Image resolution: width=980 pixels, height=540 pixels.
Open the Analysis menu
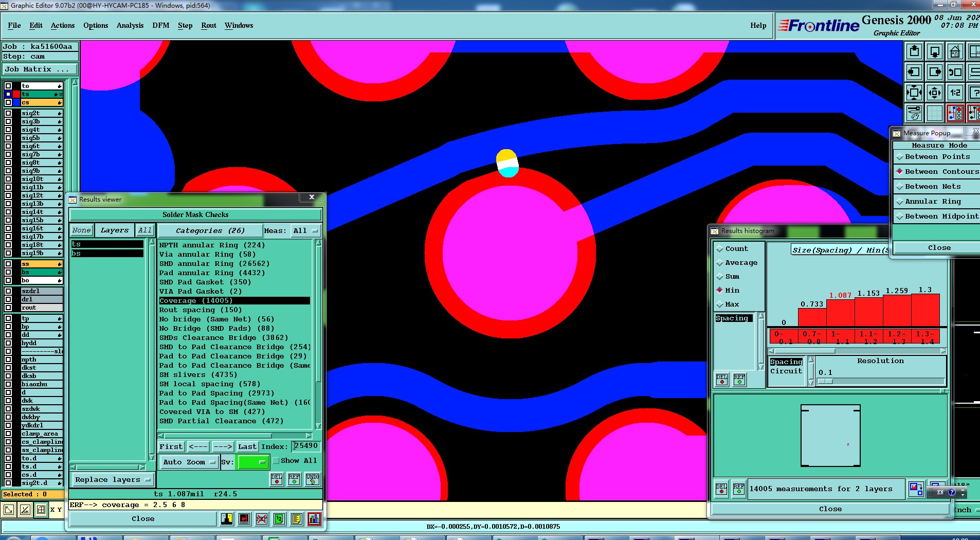(130, 26)
